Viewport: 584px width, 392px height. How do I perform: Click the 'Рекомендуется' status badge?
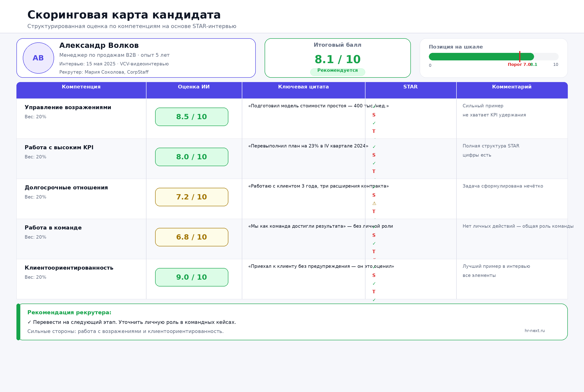338,72
